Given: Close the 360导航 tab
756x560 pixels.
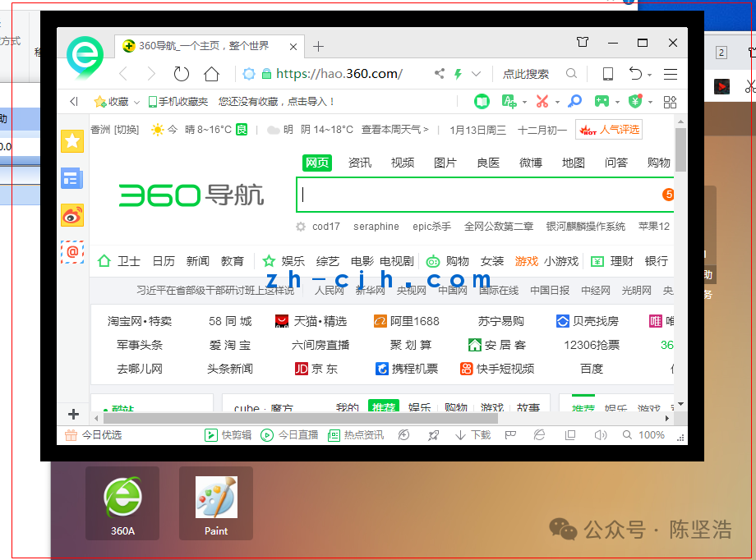Looking at the screenshot, I should (293, 46).
